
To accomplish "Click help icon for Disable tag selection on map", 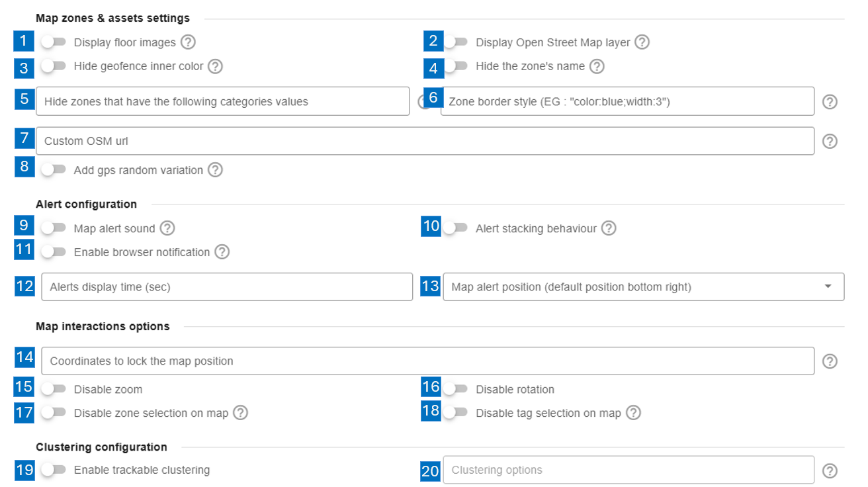I will (x=633, y=413).
